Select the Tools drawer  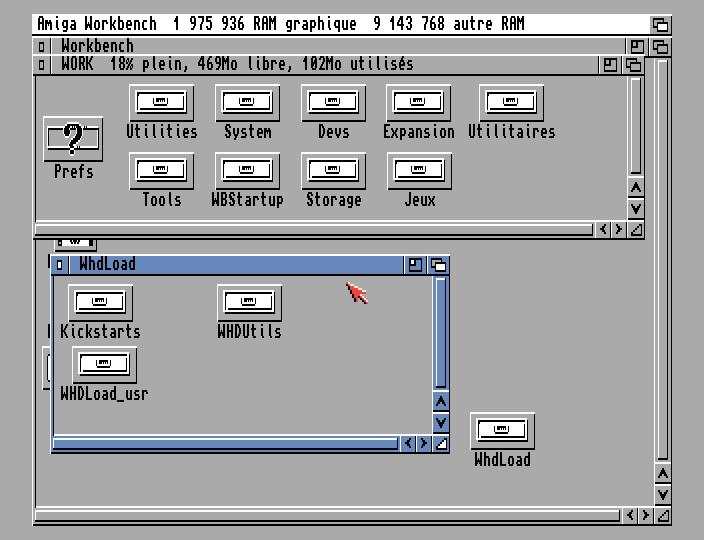tap(161, 171)
